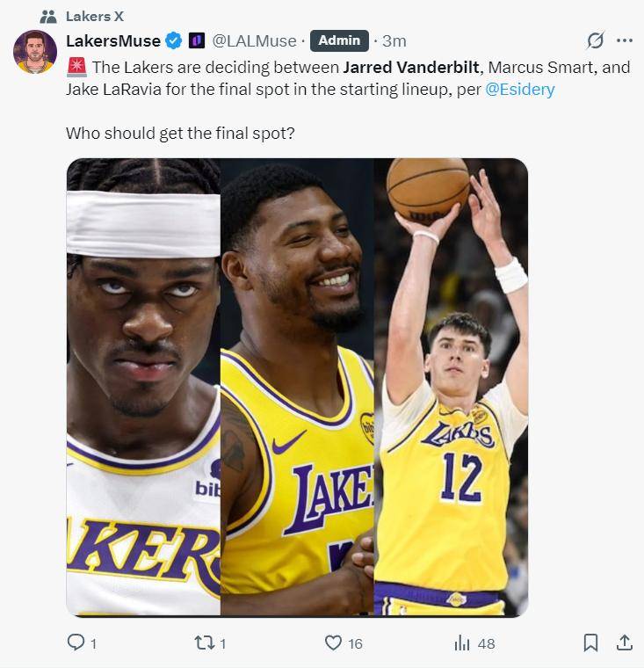
Task: Open the Jarred Vanderbilt headband photo
Action: [x=143, y=387]
